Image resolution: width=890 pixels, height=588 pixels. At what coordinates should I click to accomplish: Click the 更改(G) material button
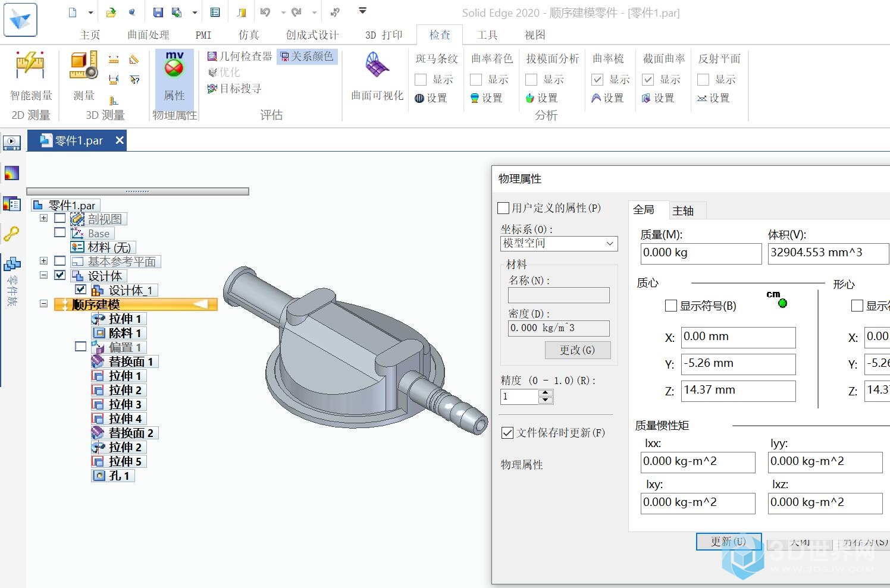(577, 350)
